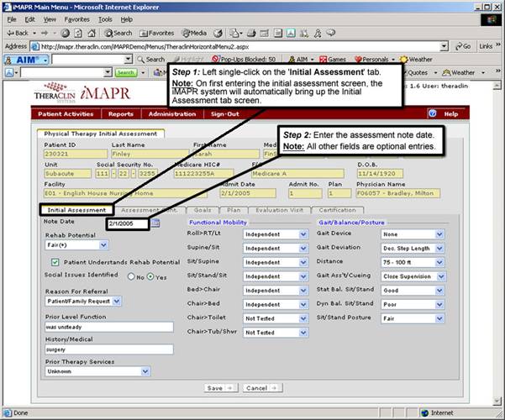
Task: Click the Prior Level Function text field
Action: pyautogui.click(x=109, y=328)
